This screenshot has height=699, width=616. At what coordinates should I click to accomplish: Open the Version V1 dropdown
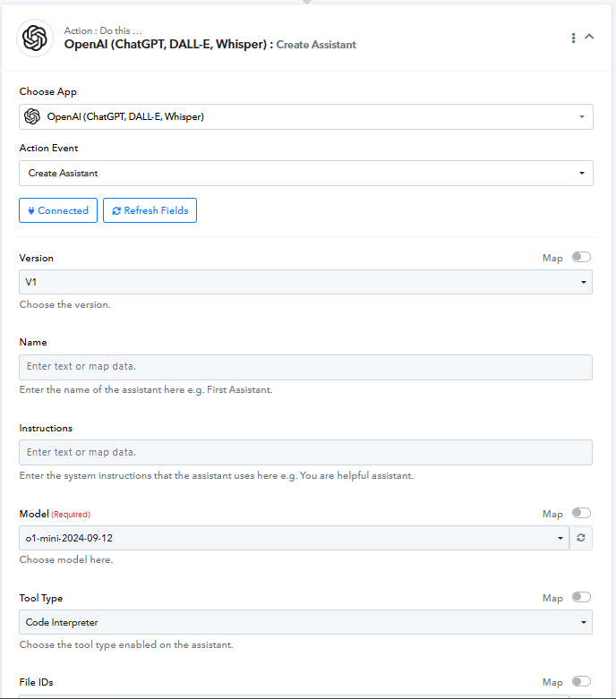(305, 282)
